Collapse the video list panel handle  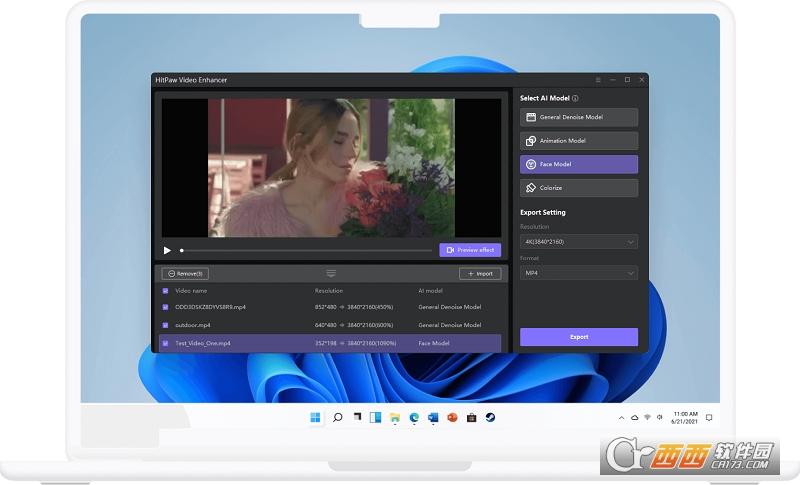(331, 274)
